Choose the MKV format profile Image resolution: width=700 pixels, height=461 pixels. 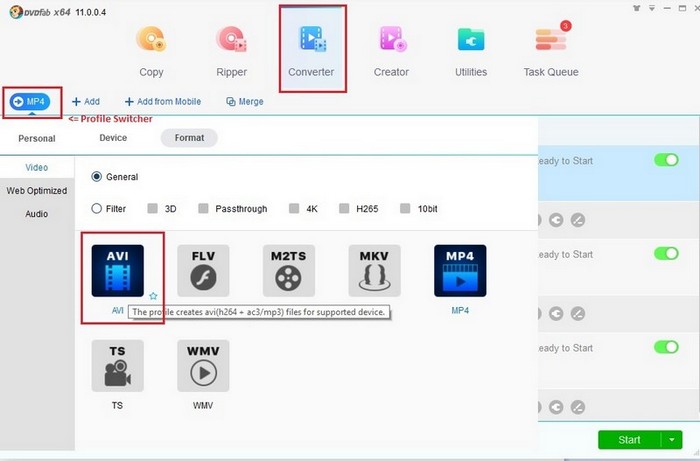(375, 271)
